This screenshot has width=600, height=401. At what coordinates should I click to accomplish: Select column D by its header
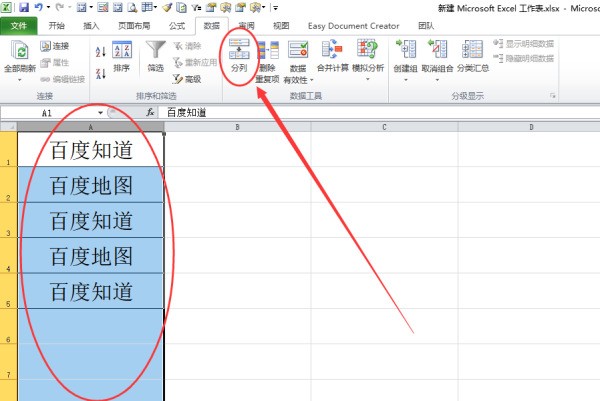pyautogui.click(x=531, y=127)
